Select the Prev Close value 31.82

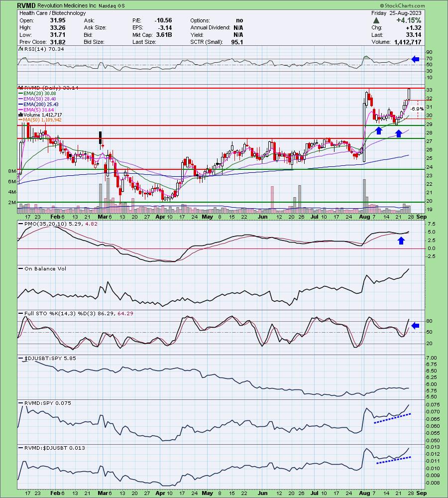pyautogui.click(x=57, y=42)
